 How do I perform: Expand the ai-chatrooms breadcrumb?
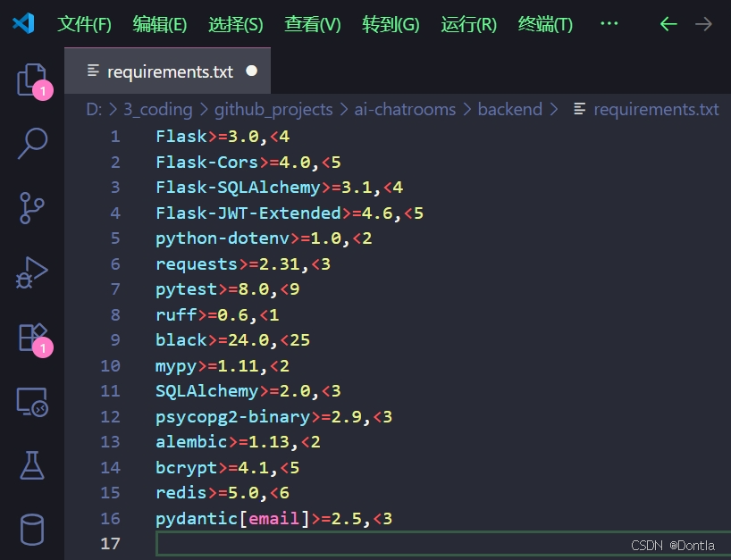(x=405, y=109)
